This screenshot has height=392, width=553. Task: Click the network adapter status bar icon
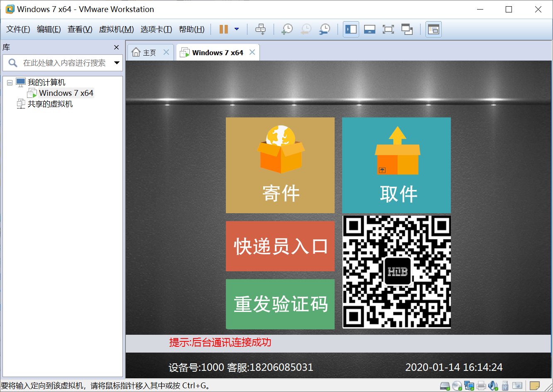469,386
